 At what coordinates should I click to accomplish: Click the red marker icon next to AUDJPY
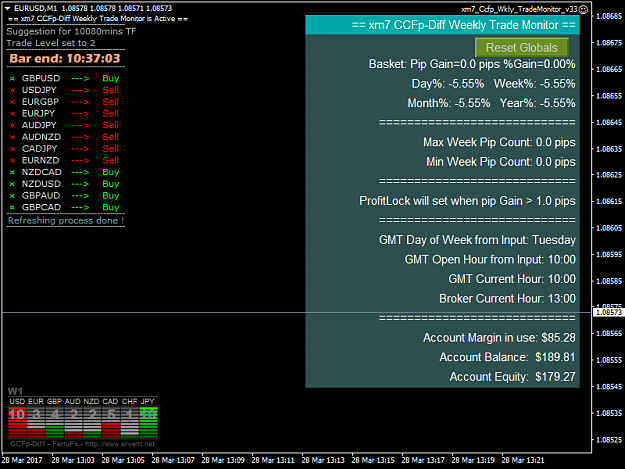[x=12, y=126]
